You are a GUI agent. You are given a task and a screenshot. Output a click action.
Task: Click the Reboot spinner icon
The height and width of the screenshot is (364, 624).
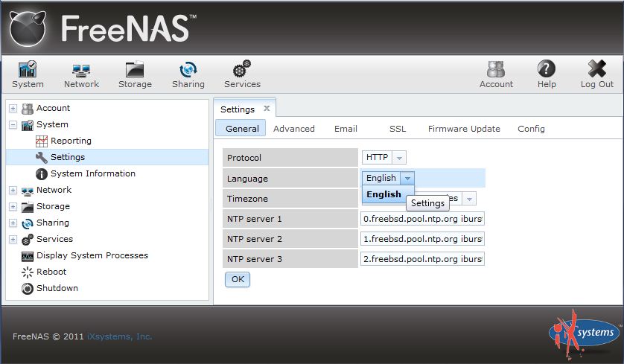(28, 272)
